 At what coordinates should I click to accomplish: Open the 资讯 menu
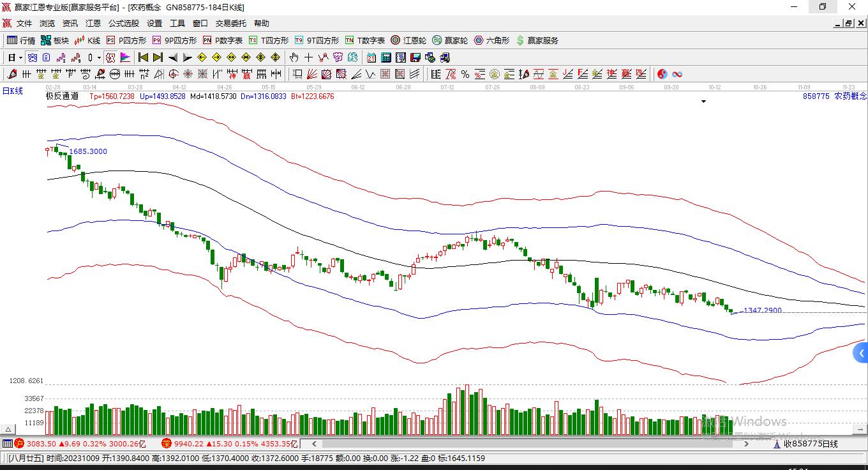pyautogui.click(x=70, y=23)
